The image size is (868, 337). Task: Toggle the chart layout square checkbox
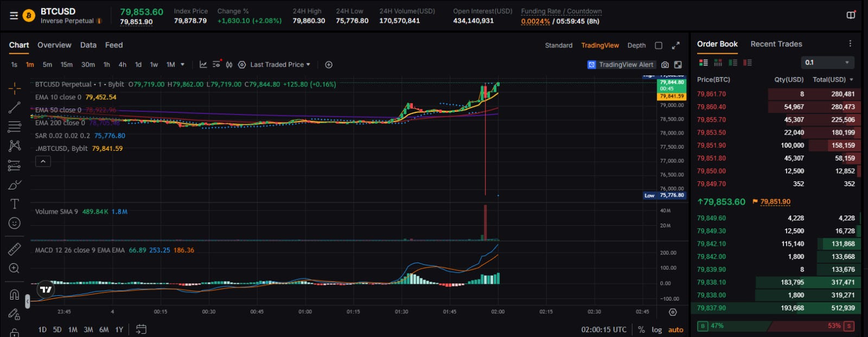[659, 46]
